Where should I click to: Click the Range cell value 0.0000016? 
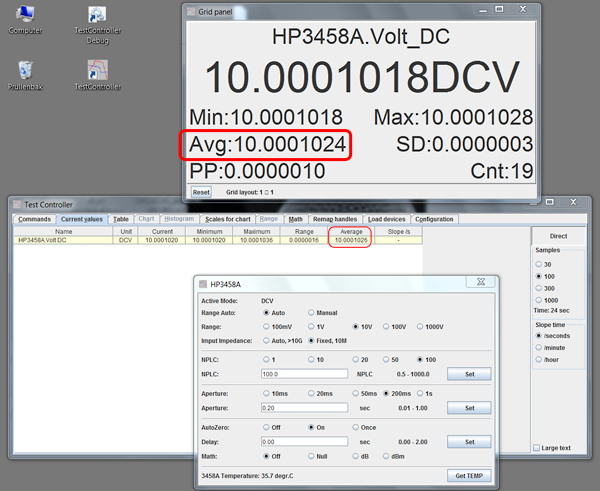pyautogui.click(x=304, y=240)
